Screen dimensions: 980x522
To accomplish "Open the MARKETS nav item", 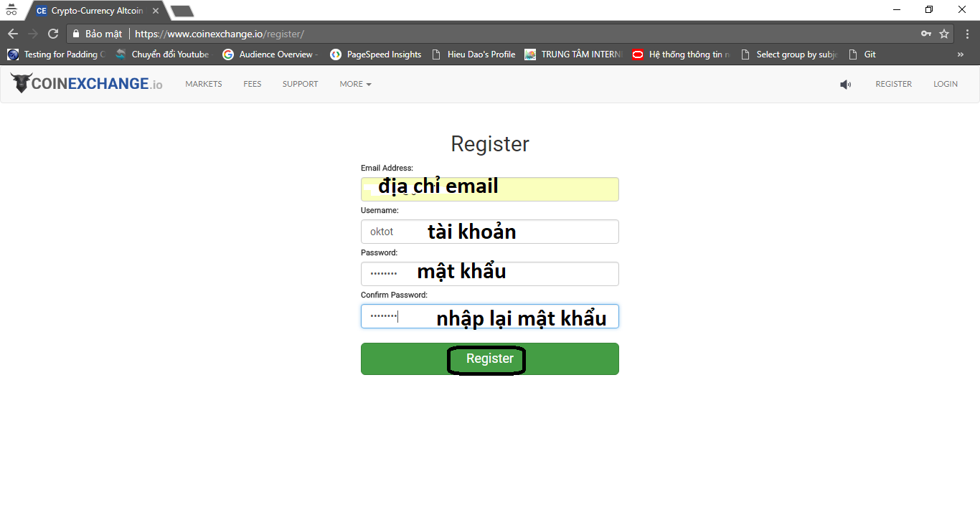I will (x=204, y=84).
